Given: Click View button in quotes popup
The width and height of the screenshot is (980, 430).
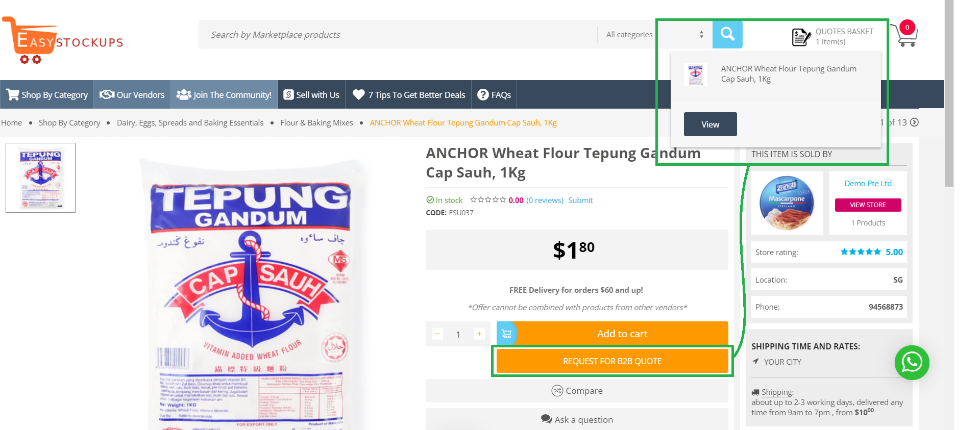Looking at the screenshot, I should 710,124.
